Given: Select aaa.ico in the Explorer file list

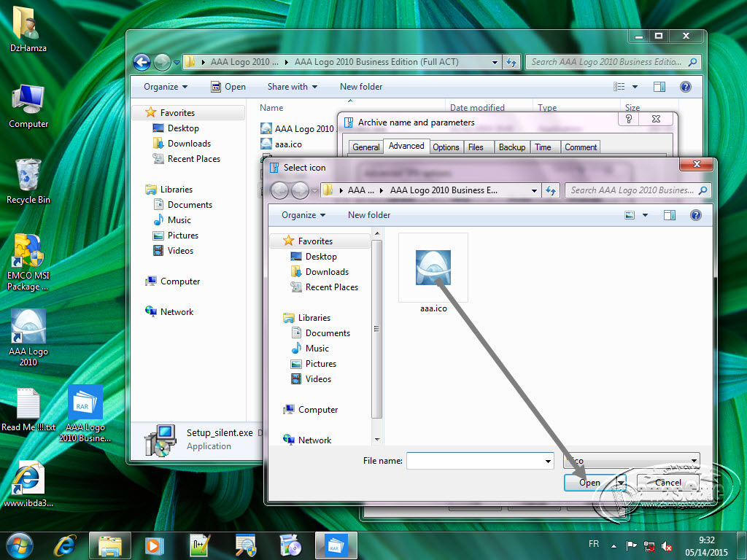Looking at the screenshot, I should (281, 144).
